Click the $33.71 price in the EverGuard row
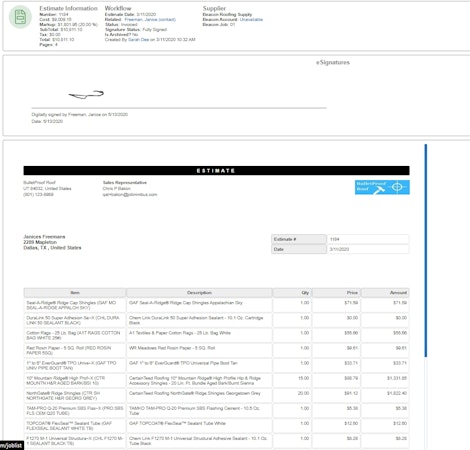The image size is (470, 450). (351, 363)
